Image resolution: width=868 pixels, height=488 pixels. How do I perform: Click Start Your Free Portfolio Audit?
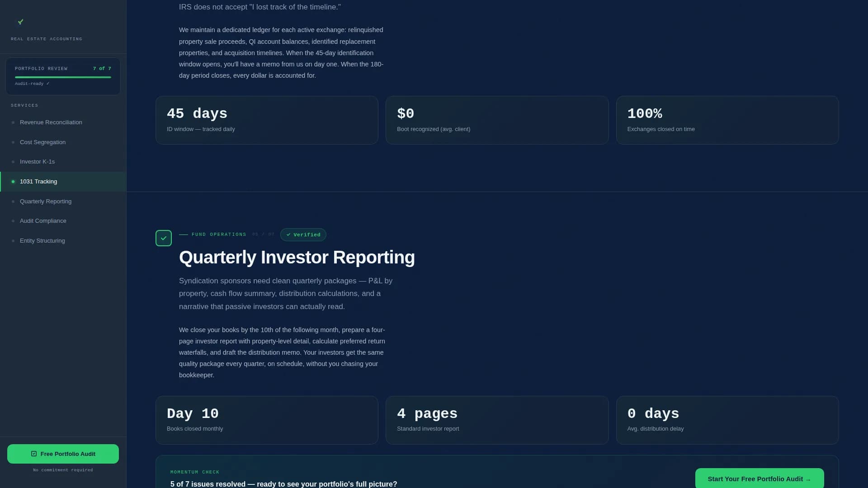click(759, 479)
